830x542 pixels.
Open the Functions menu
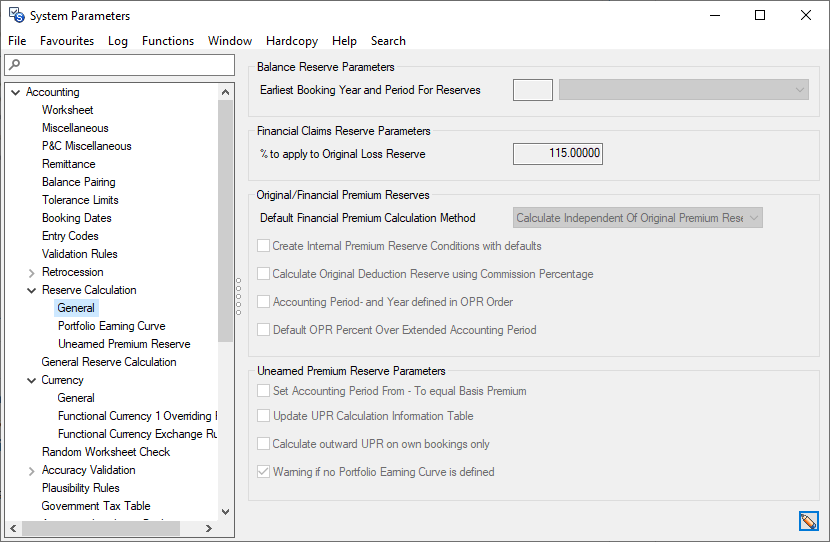(x=168, y=41)
